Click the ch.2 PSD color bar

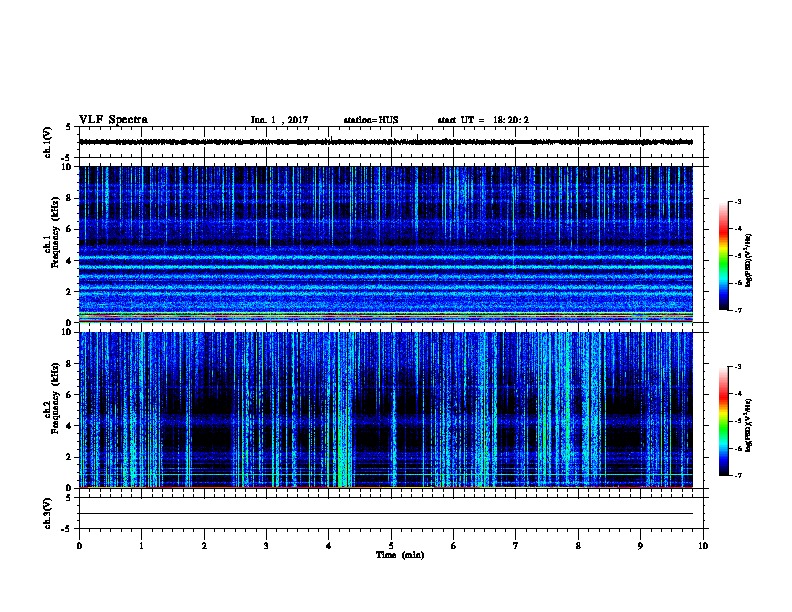tap(724, 421)
